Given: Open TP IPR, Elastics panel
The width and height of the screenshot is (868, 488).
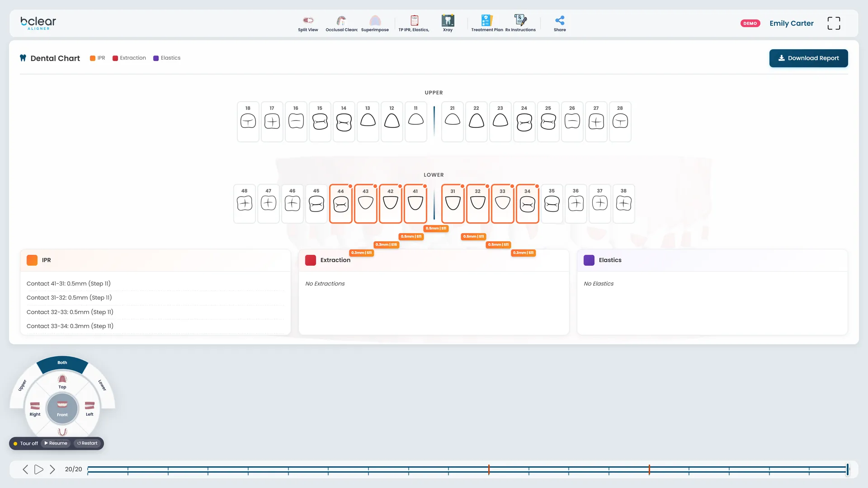Looking at the screenshot, I should tap(414, 23).
